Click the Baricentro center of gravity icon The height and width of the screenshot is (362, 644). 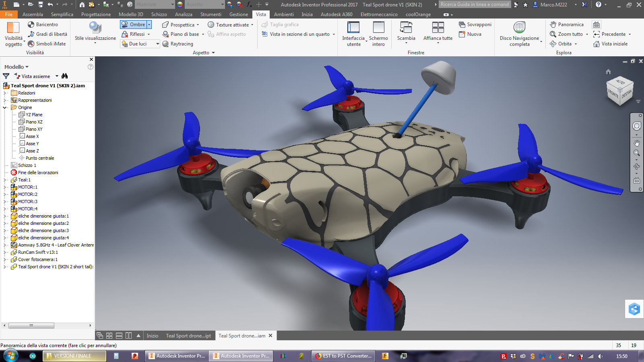coord(31,25)
